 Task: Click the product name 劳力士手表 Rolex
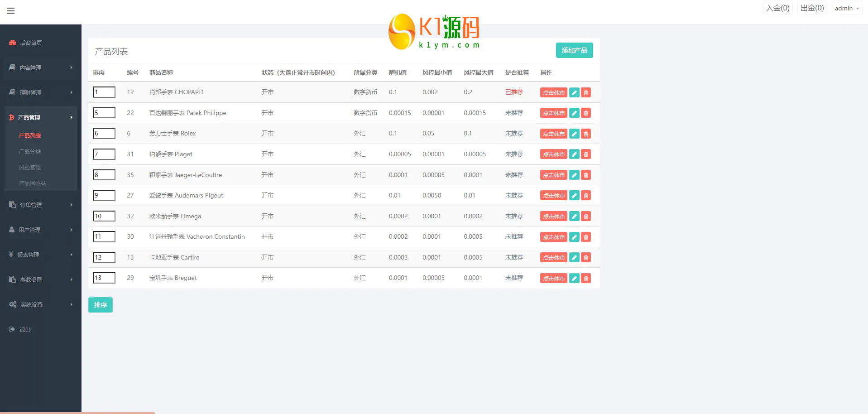tap(173, 133)
